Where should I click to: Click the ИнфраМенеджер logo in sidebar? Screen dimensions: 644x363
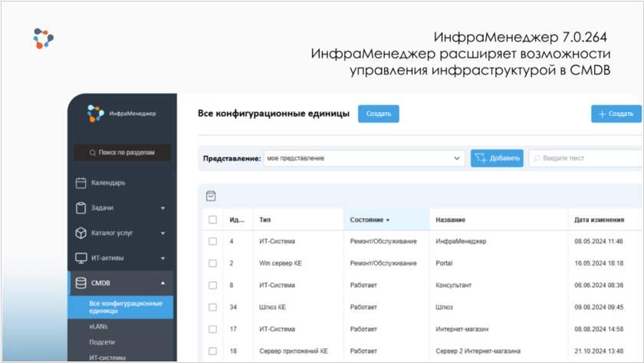pyautogui.click(x=95, y=114)
